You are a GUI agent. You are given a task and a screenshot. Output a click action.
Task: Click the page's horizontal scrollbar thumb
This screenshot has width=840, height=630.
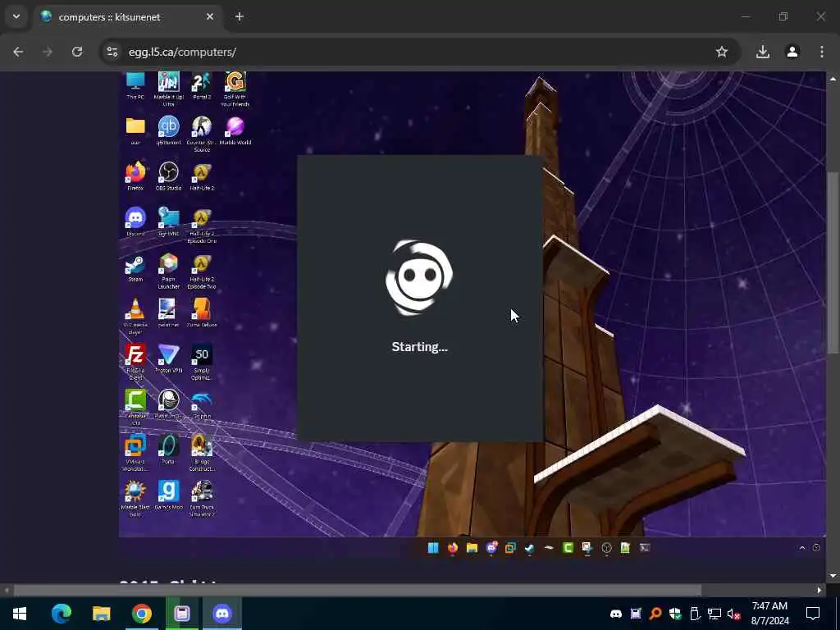tap(357, 590)
